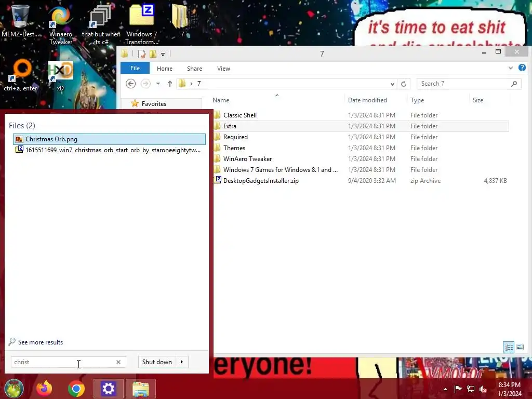
Task: Click the Back navigation arrow
Action: pos(130,84)
